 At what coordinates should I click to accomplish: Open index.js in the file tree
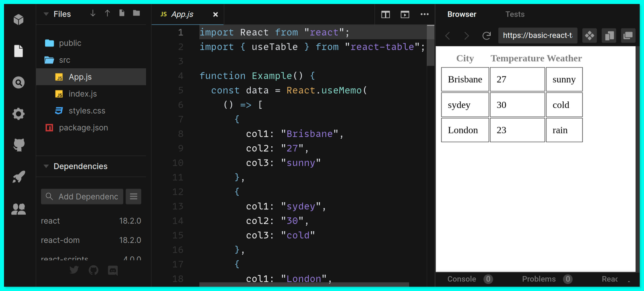tap(83, 94)
